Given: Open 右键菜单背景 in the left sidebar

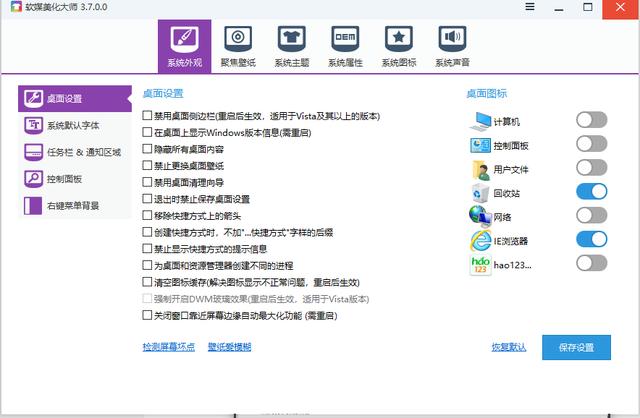Looking at the screenshot, I should point(74,206).
